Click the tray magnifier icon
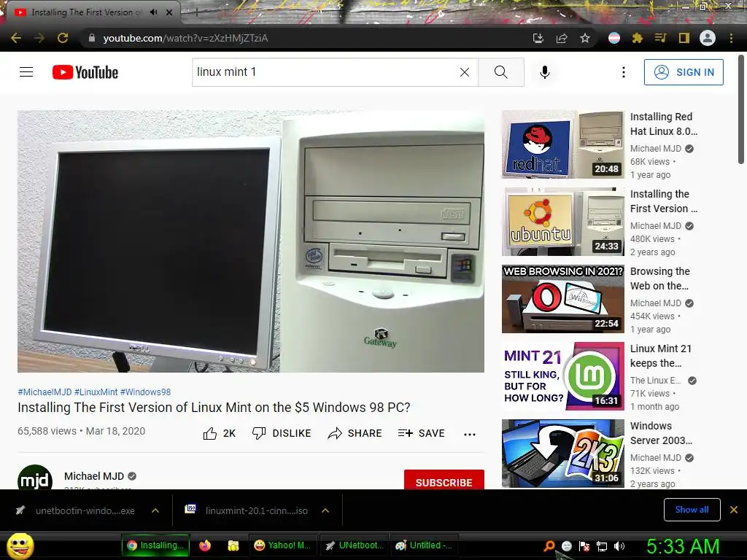Viewport: 747px width, 560px height. (x=549, y=546)
